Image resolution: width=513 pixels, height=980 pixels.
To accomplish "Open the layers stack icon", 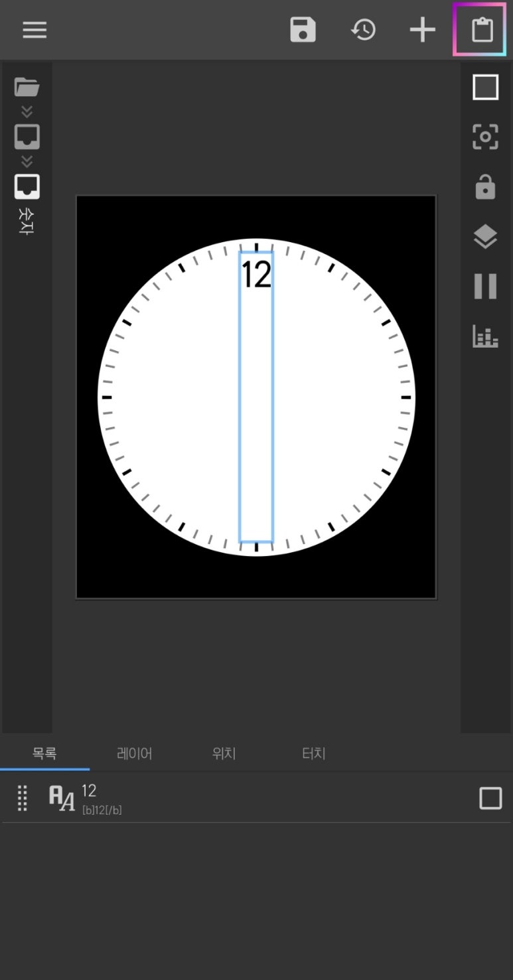I will (x=485, y=236).
